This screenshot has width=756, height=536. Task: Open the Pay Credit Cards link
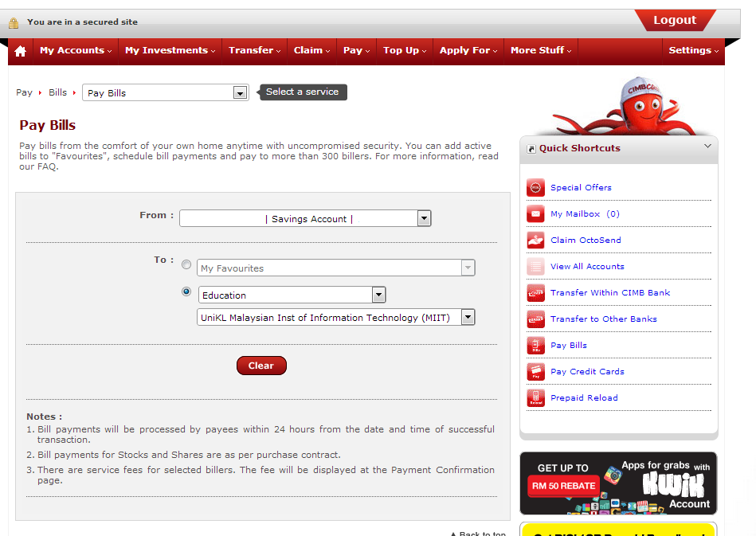click(x=587, y=371)
